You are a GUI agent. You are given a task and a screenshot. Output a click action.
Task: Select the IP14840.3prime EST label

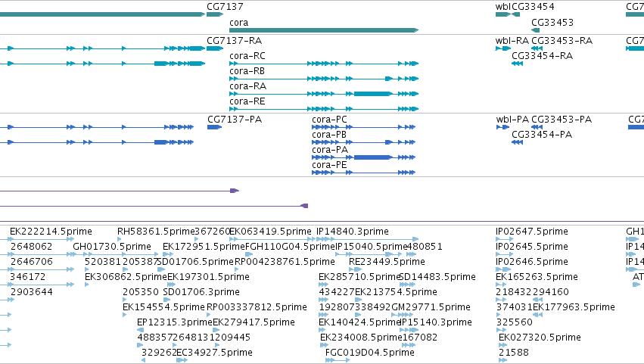[353, 232]
